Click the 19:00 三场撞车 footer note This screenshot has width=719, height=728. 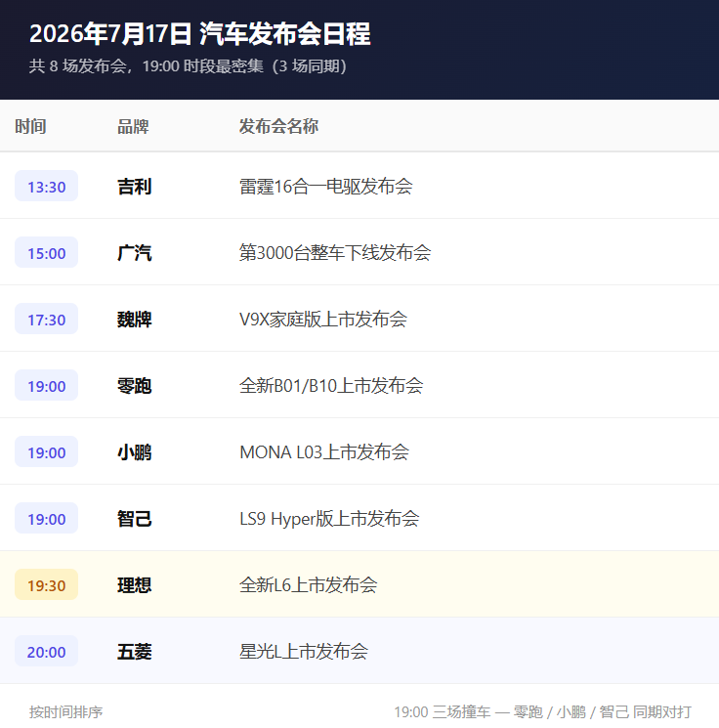click(542, 711)
